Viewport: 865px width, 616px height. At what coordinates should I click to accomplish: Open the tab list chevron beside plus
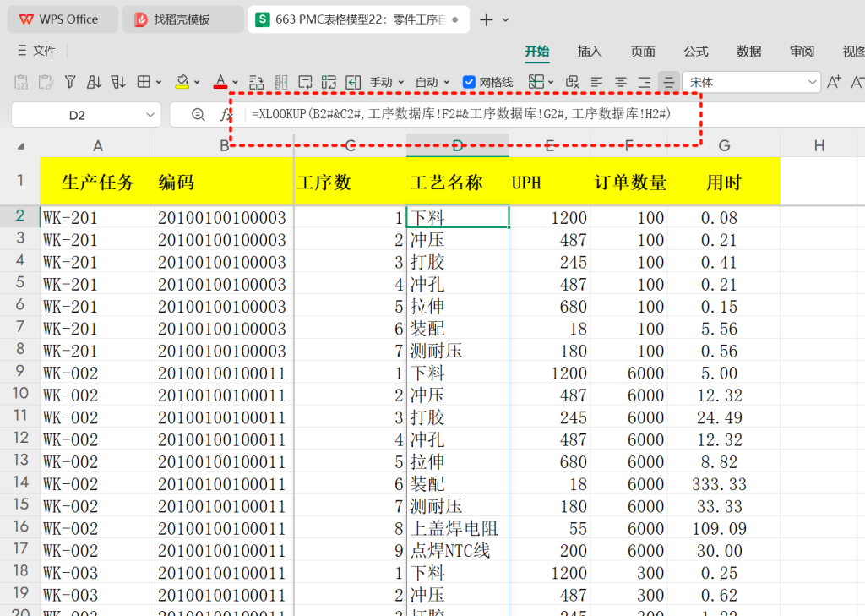point(505,20)
